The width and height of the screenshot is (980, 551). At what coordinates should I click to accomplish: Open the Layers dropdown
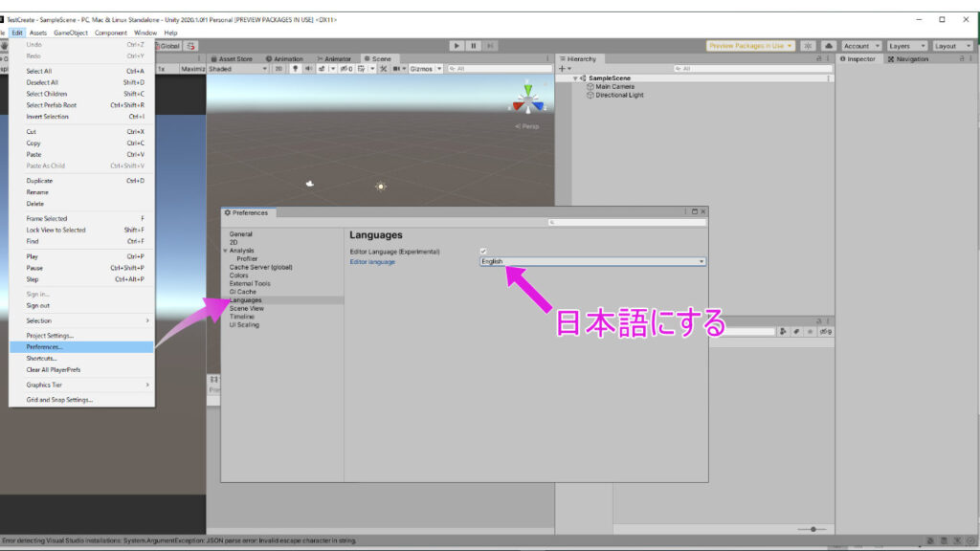click(x=906, y=46)
